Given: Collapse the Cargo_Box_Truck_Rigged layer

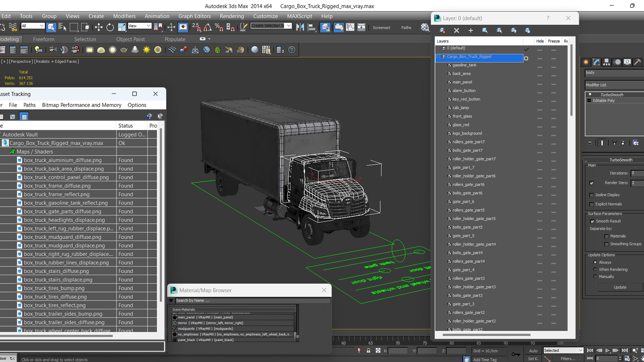Looking at the screenshot, I should tap(438, 57).
